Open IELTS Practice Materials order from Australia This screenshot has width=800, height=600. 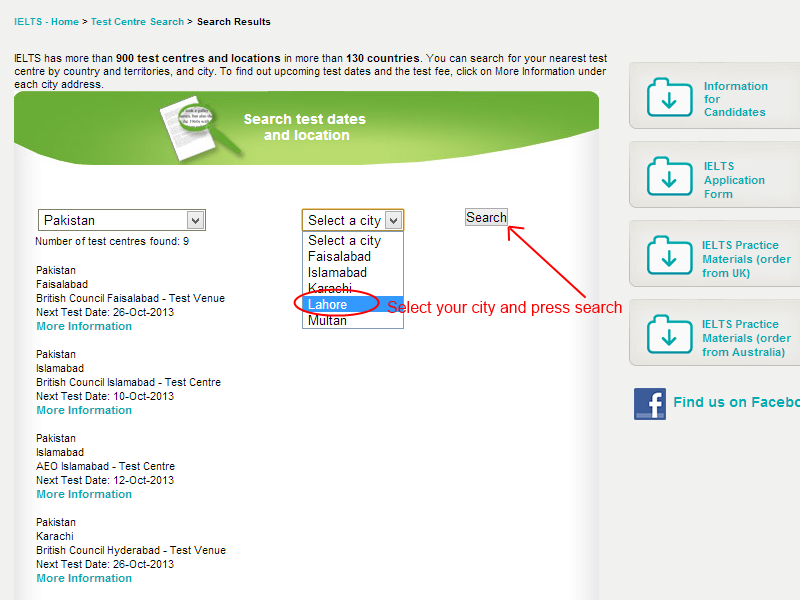[746, 338]
